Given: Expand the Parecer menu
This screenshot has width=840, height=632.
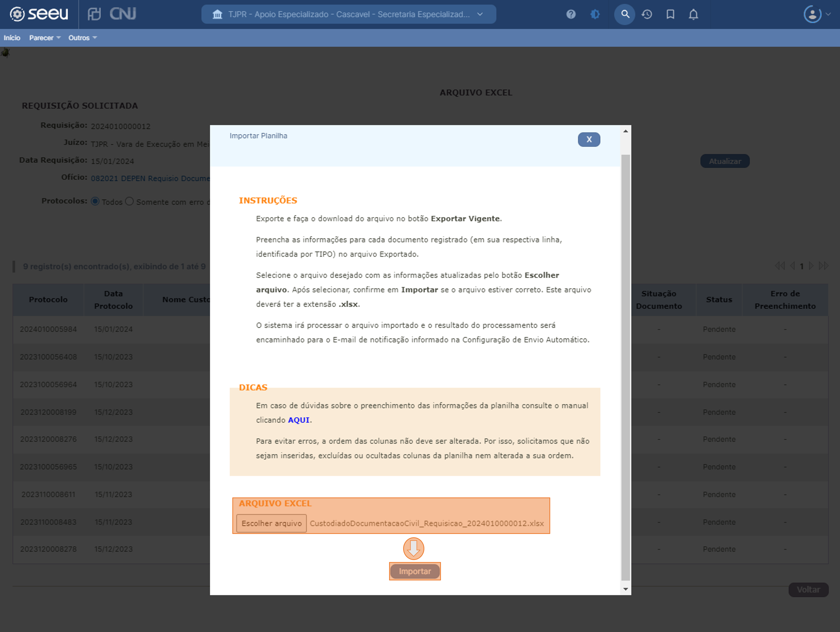Looking at the screenshot, I should point(45,38).
